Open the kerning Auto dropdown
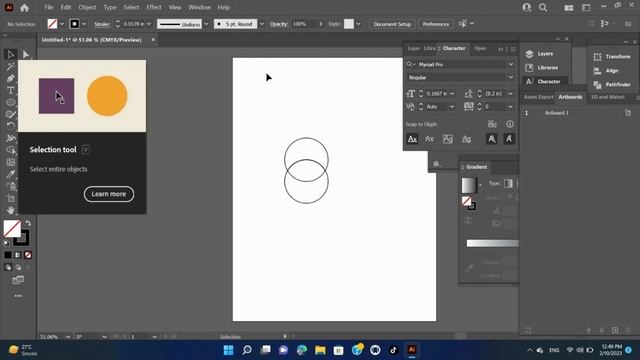640x360 pixels. coord(452,107)
